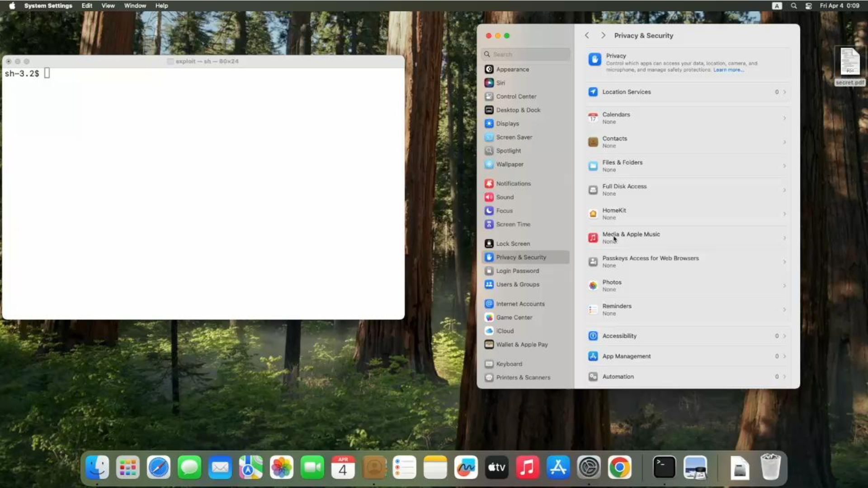Open the Edit menu
868x488 pixels.
(87, 5)
